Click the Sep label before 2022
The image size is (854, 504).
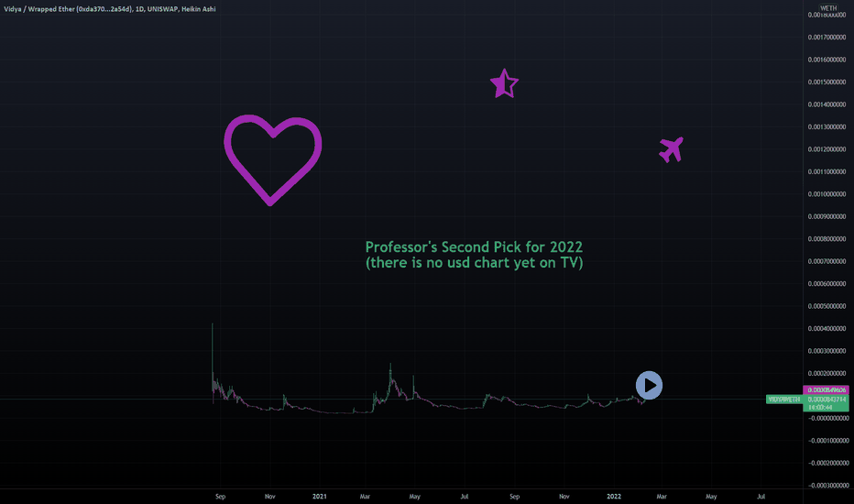click(514, 497)
